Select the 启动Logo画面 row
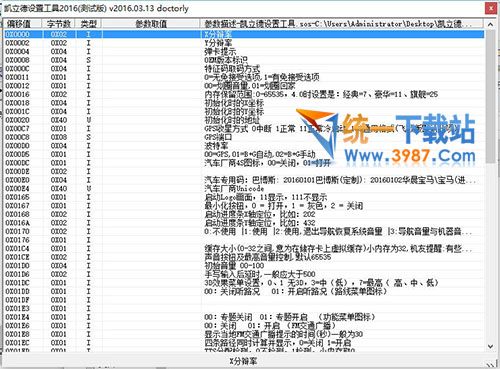The width and height of the screenshot is (500, 369). point(244,197)
